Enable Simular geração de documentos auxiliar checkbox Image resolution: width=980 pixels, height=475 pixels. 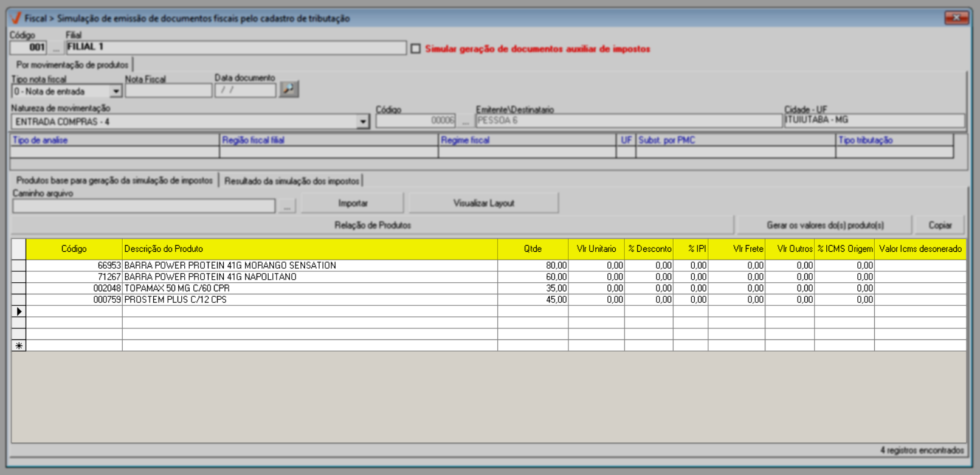point(416,49)
